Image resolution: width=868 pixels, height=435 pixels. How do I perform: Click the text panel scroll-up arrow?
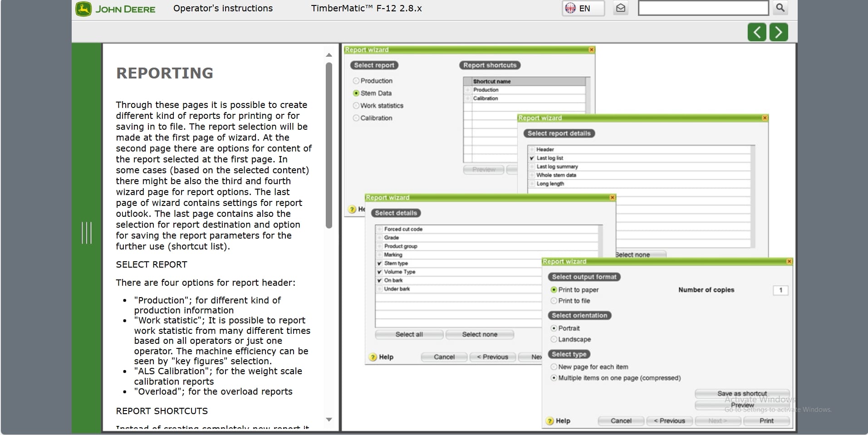pyautogui.click(x=329, y=55)
